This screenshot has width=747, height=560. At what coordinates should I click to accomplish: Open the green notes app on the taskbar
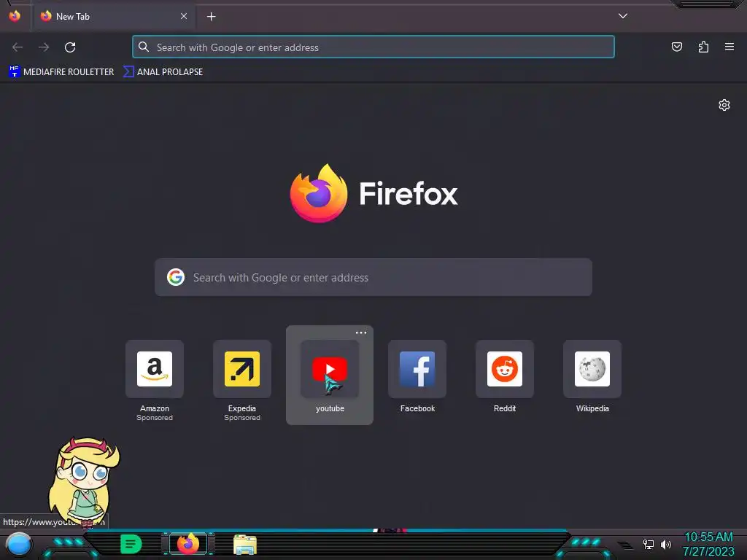click(x=131, y=544)
